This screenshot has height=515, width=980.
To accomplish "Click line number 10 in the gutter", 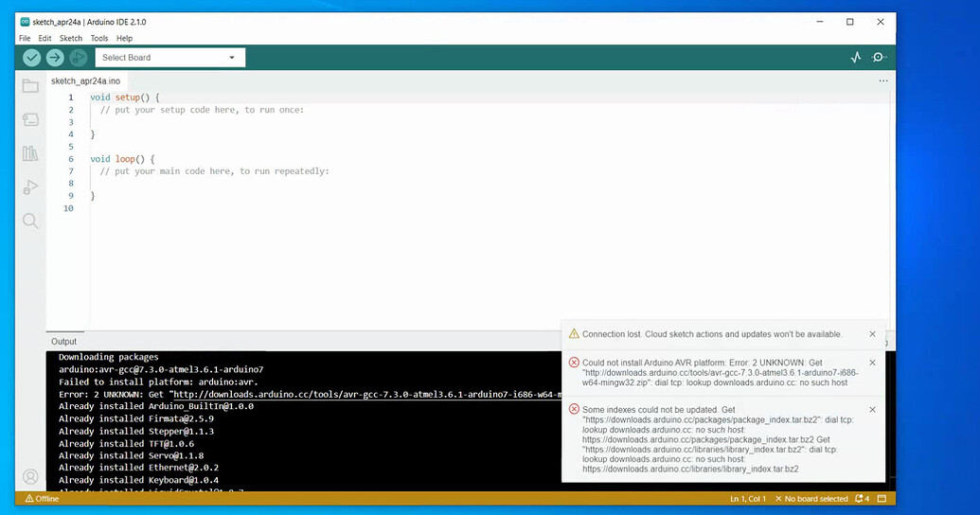I will click(x=68, y=208).
